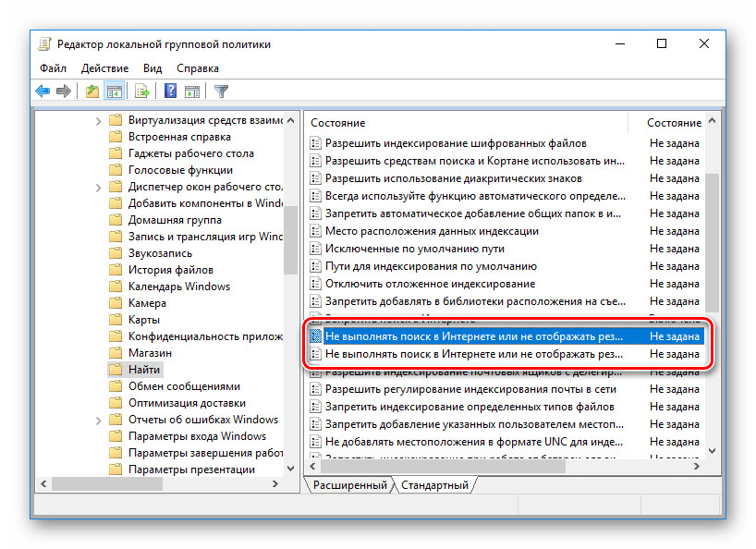
Task: Toggle the Show/Hide Console Tree icon
Action: coord(114,91)
